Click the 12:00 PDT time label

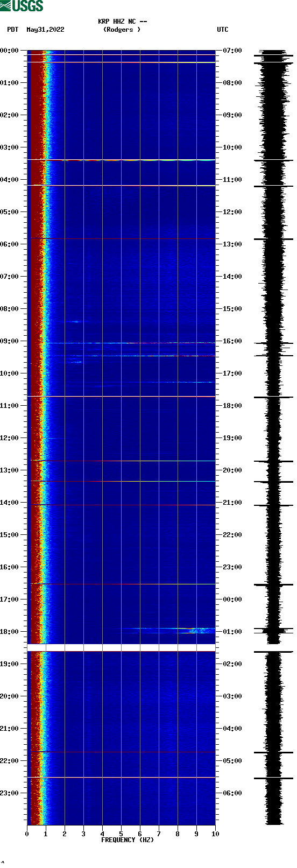[10, 438]
